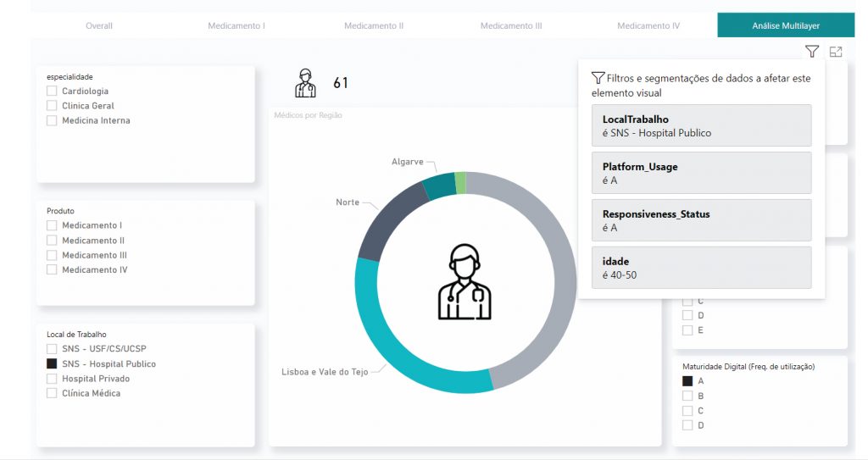Viewport: 868px width, 460px height.
Task: Select the Análise Multilayer tab
Action: 786,25
